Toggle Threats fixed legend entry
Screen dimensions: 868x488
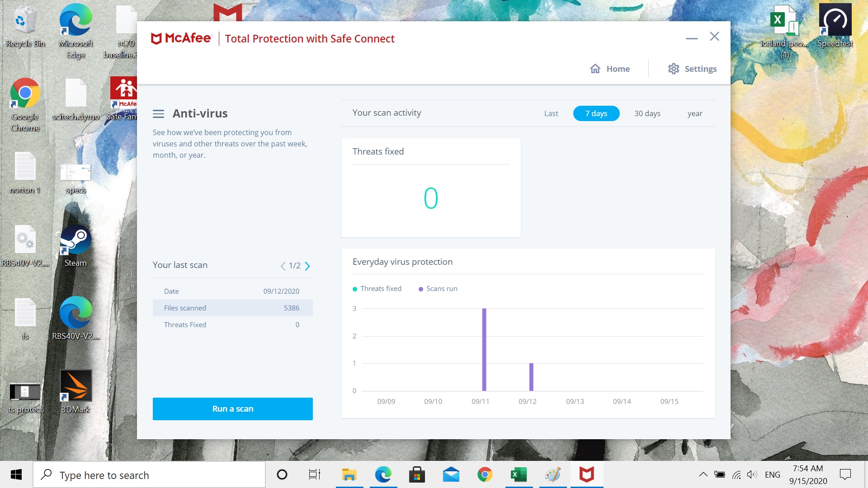[x=377, y=289]
